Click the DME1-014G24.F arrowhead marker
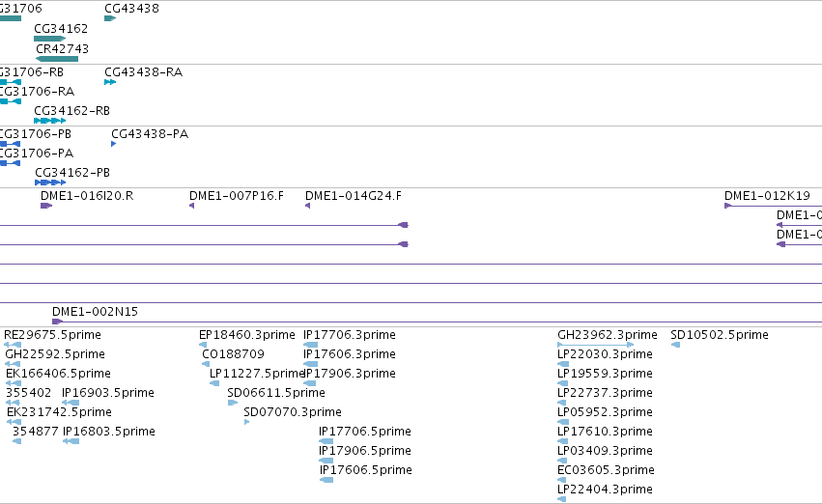This screenshot has width=822, height=504. pyautogui.click(x=308, y=206)
